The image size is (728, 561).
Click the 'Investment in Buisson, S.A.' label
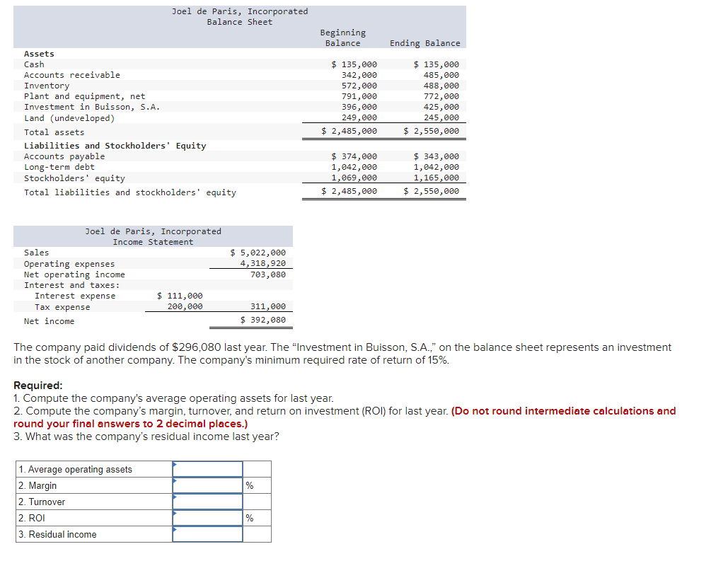tap(92, 108)
